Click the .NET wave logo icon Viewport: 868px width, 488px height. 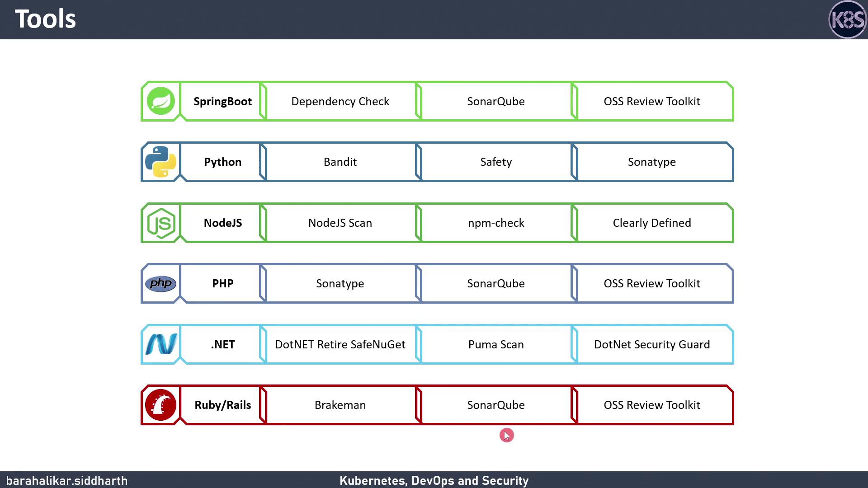point(161,344)
